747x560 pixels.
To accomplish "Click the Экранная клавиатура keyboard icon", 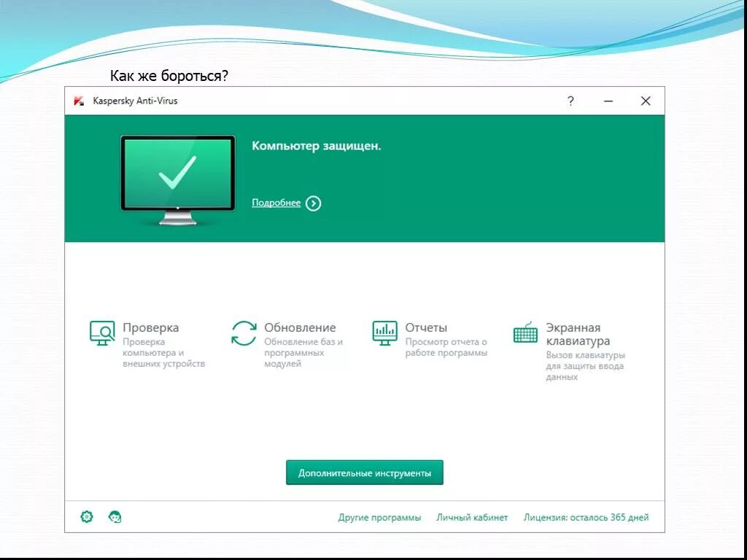I will [525, 332].
